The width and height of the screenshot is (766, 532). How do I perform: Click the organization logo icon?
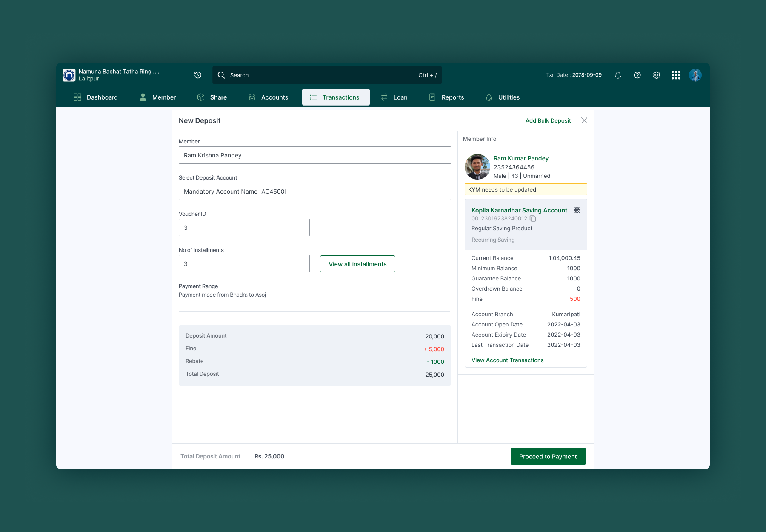[x=69, y=75]
